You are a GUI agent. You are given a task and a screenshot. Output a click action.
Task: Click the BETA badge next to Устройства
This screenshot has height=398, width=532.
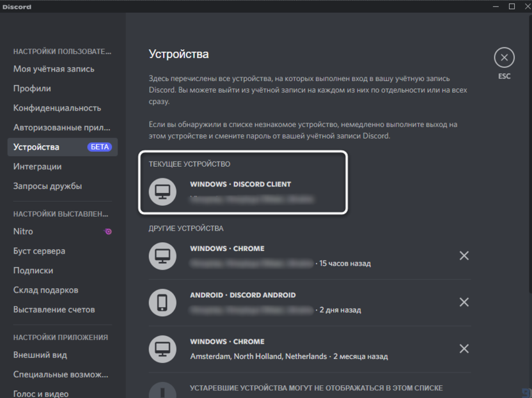[x=100, y=147]
